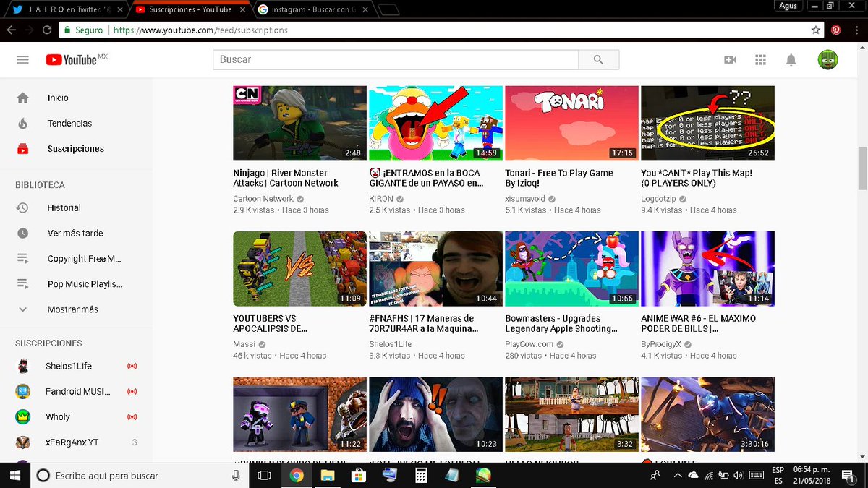
Task: Reload the page
Action: (x=47, y=30)
